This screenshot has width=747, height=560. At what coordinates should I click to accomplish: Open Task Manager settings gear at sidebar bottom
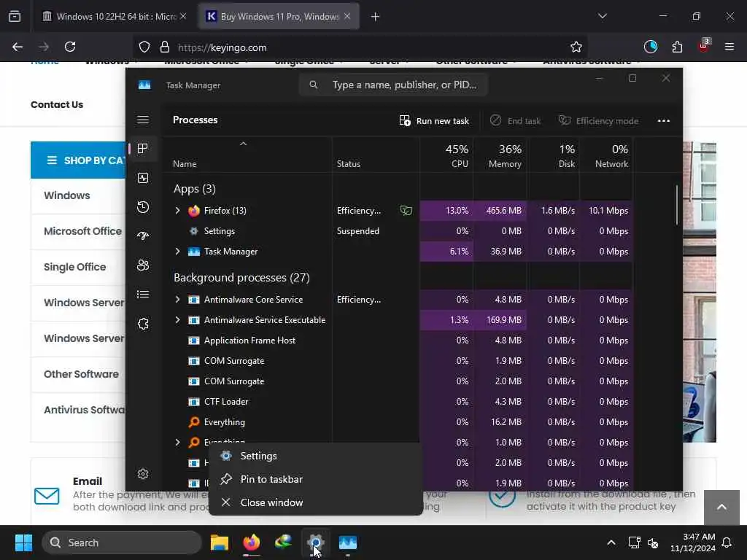pyautogui.click(x=143, y=474)
